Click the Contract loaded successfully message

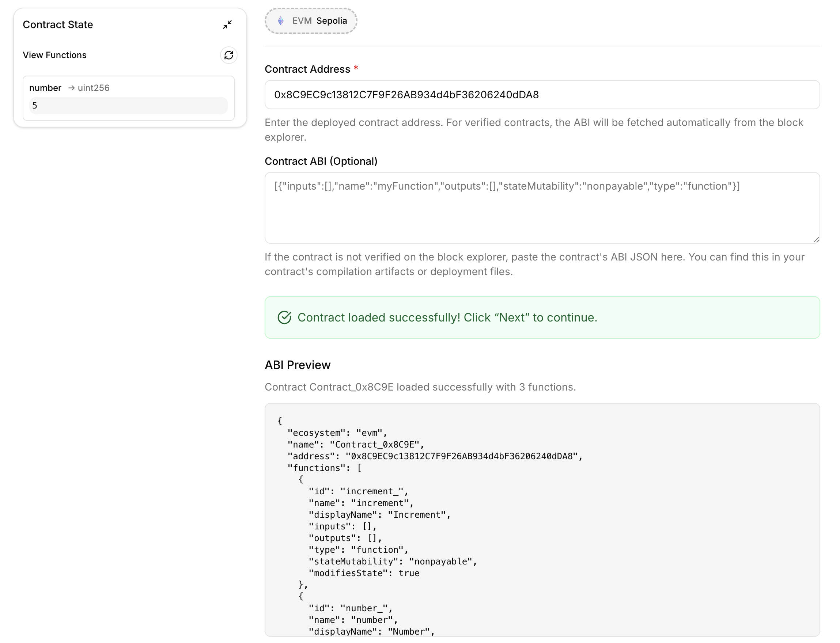[x=447, y=317]
